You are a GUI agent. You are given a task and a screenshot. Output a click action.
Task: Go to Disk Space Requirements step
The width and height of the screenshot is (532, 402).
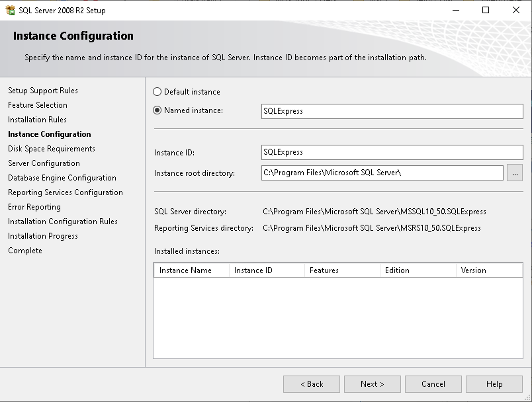coord(52,149)
